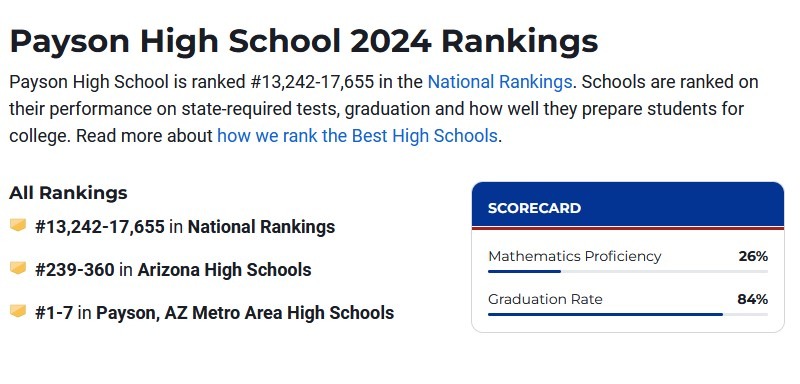Click the Mathematics Proficiency label
The height and width of the screenshot is (384, 800).
[574, 256]
